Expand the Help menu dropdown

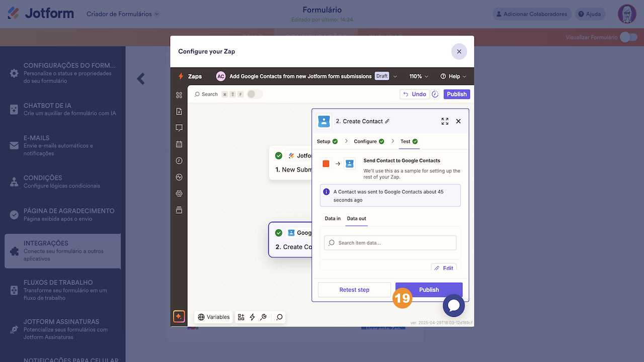click(453, 76)
